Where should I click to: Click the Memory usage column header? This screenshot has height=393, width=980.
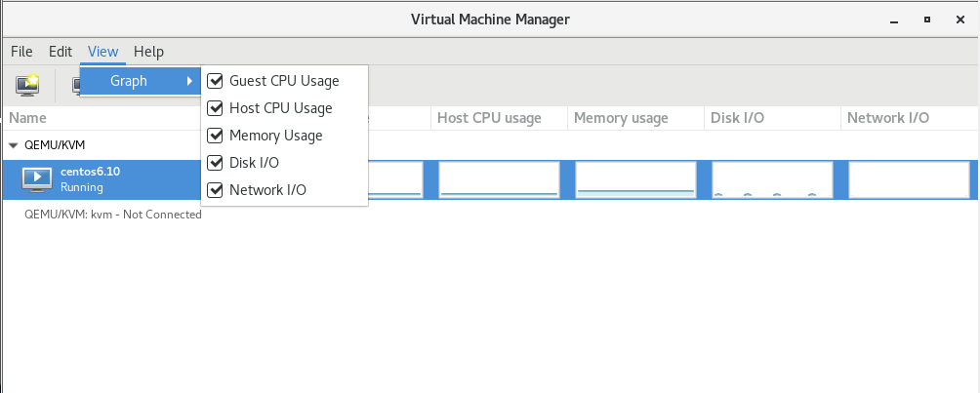pos(621,118)
